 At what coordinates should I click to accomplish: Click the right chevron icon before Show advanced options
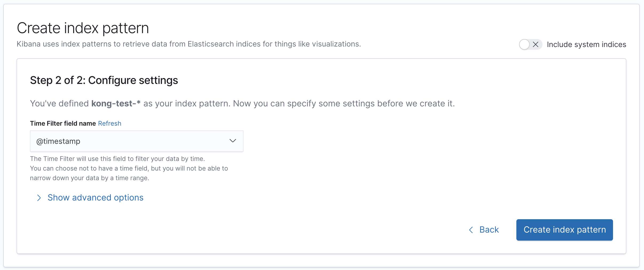tap(39, 198)
